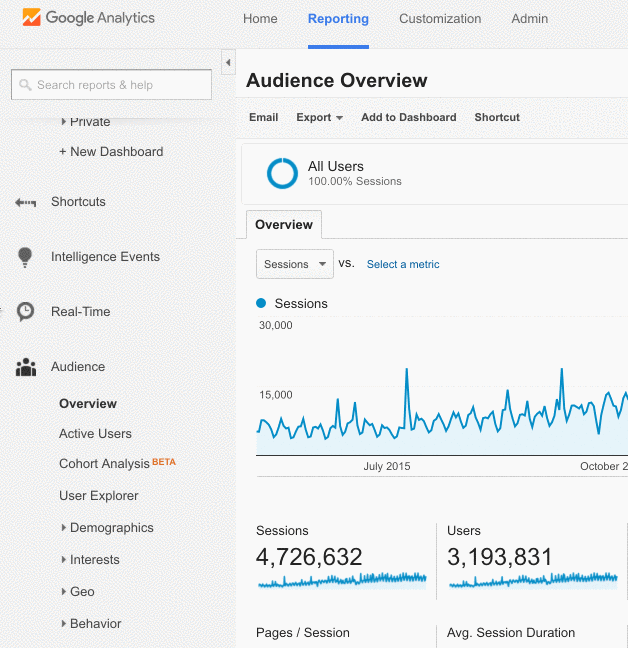Click the Pages / Session metric label
Screen dimensions: 628x648
click(303, 633)
